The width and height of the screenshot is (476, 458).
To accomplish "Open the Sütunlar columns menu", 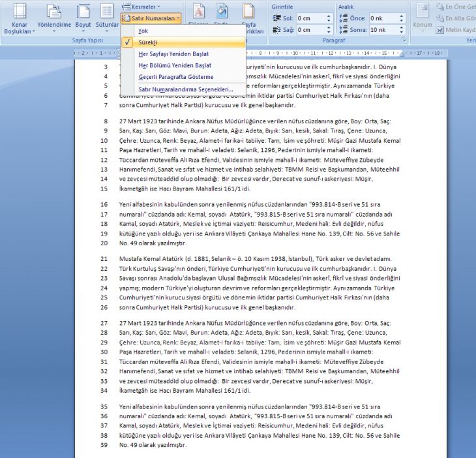I will (107, 19).
